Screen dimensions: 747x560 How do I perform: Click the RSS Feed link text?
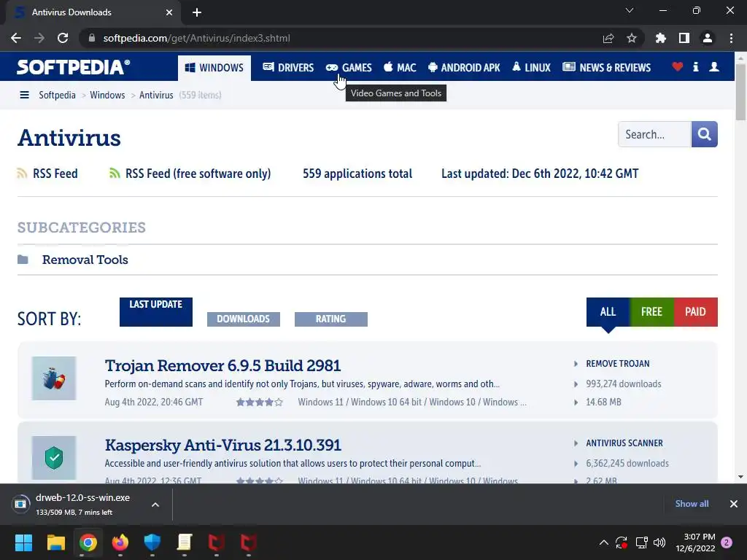[x=55, y=174]
